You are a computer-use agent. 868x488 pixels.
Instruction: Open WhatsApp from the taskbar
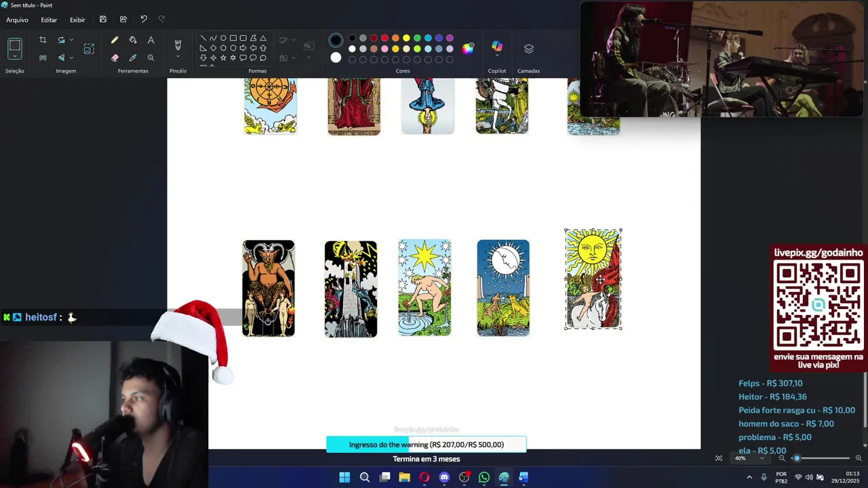[x=484, y=477]
